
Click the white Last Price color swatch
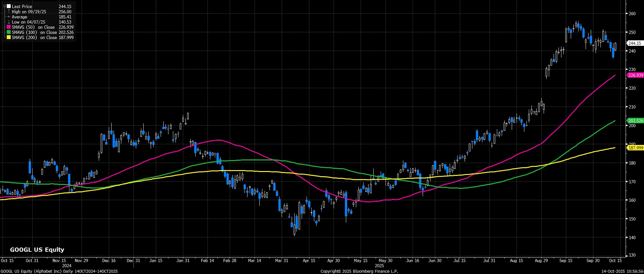pos(9,6)
